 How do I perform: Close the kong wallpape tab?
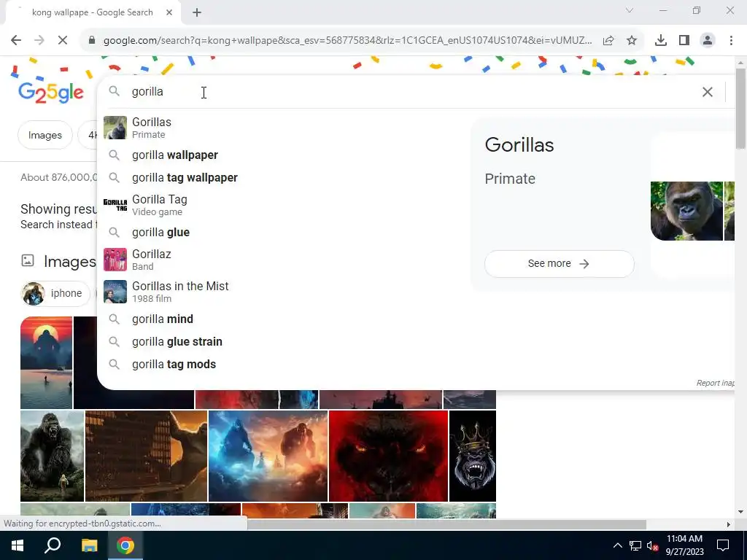tap(169, 12)
